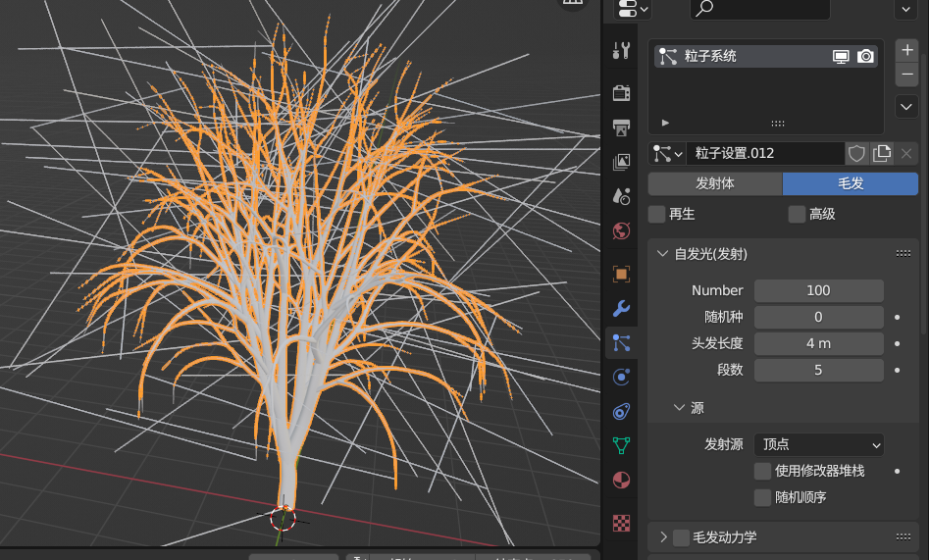The width and height of the screenshot is (929, 560).
Task: Open the Object Constraints tab
Action: 621,411
